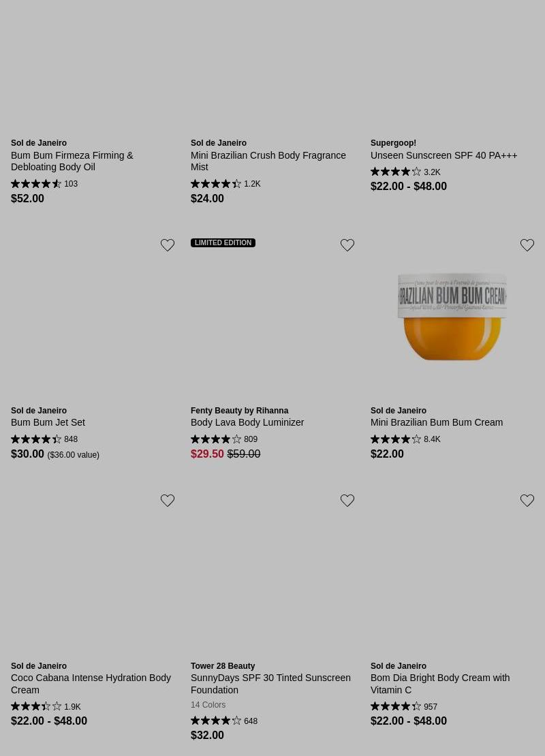Open Bom Dia Bright Body Cream with Vitamin C
545x756 pixels.
440,683
